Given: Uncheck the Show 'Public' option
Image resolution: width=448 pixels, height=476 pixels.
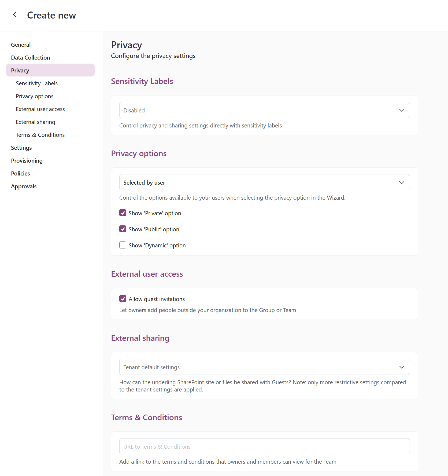Looking at the screenshot, I should [123, 229].
